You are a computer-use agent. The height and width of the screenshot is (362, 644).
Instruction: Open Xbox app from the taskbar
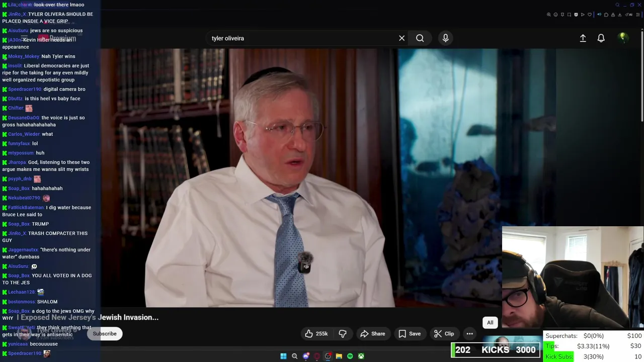361,356
